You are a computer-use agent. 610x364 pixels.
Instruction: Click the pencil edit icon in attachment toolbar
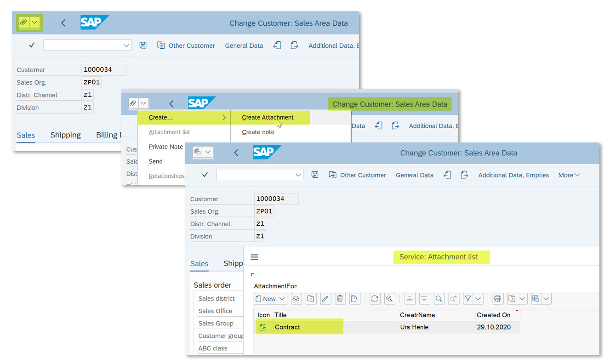[325, 299]
